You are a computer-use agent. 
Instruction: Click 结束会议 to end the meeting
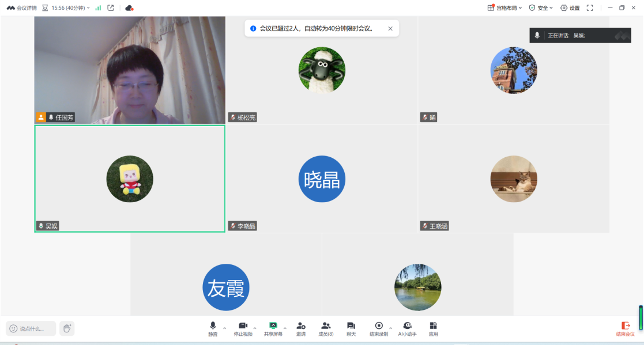[626, 329]
